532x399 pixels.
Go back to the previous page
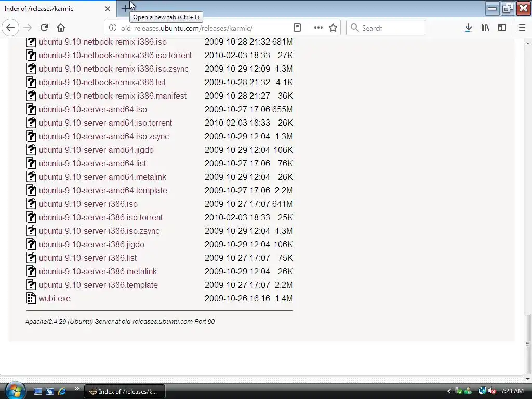pyautogui.click(x=10, y=28)
